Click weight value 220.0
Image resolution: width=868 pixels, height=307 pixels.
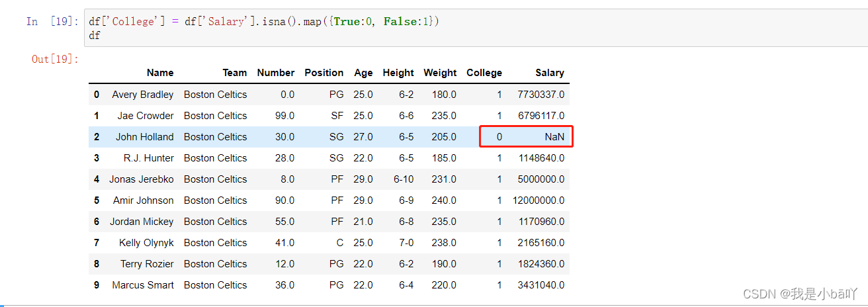pyautogui.click(x=444, y=285)
